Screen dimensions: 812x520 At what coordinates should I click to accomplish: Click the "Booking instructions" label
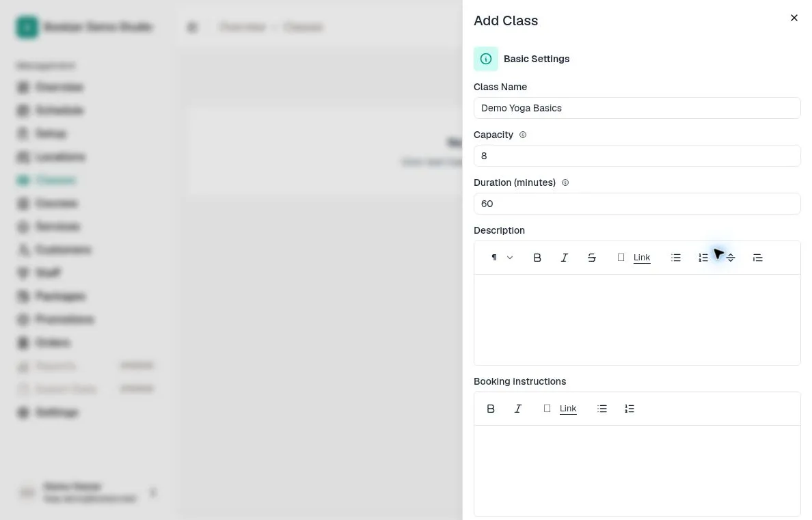tap(520, 382)
